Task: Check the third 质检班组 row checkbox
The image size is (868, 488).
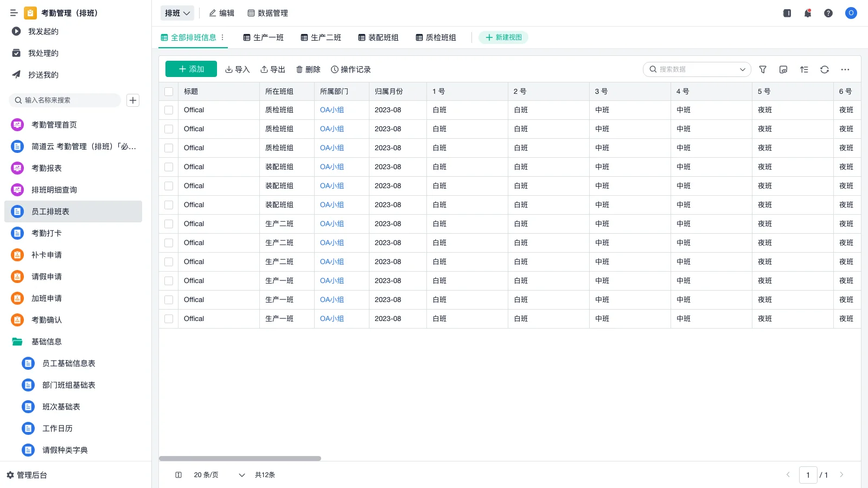Action: pyautogui.click(x=169, y=148)
